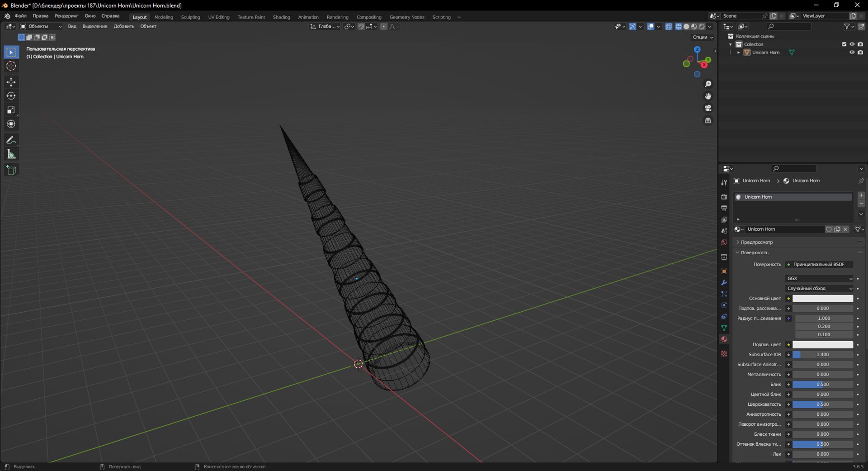This screenshot has width=868, height=471.
Task: Open the Modifiers wrench tab
Action: [724, 282]
